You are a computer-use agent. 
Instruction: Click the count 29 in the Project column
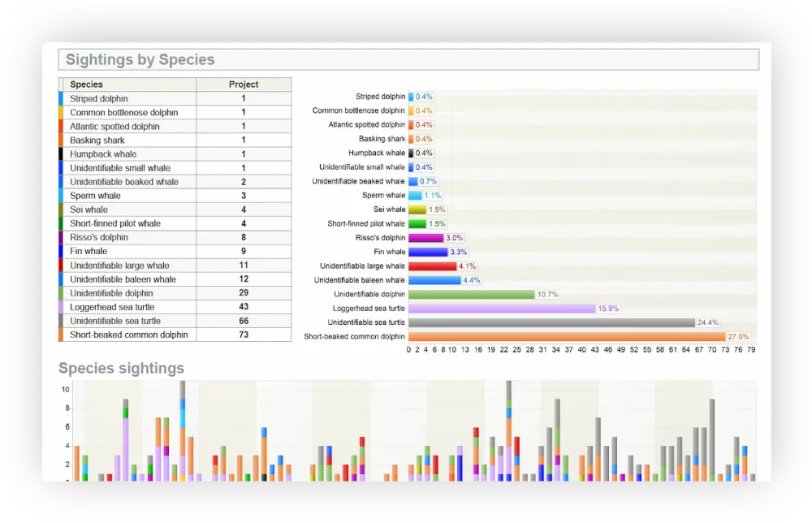(244, 293)
